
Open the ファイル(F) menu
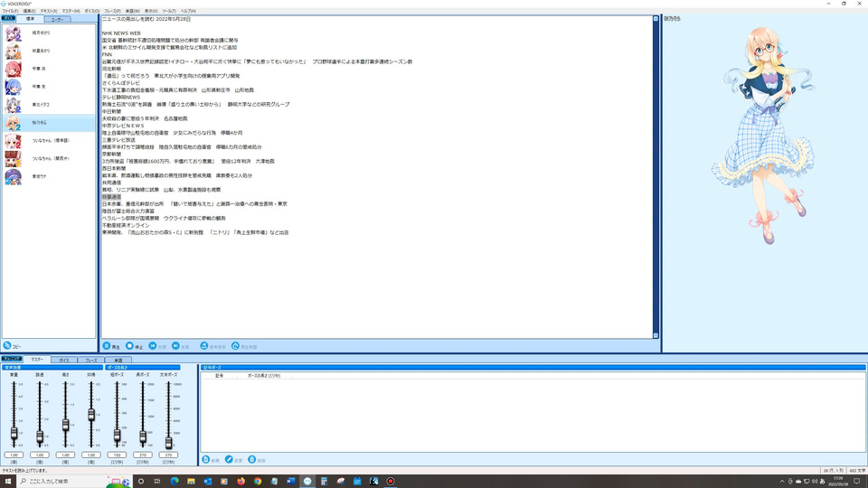point(10,11)
